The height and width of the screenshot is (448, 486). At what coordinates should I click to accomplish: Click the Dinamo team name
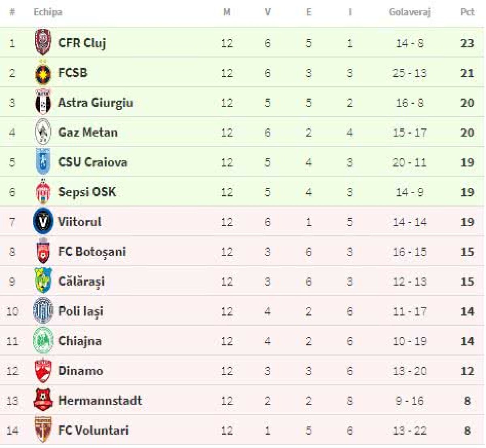tap(81, 371)
